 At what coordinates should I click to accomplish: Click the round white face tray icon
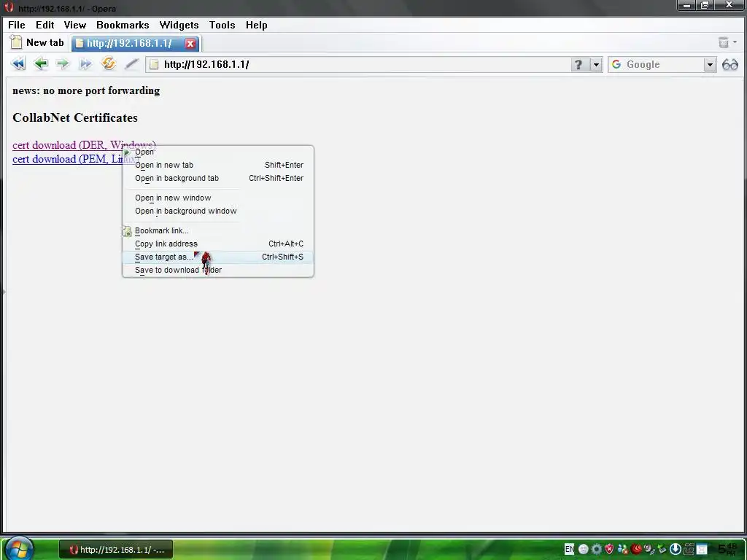583,549
